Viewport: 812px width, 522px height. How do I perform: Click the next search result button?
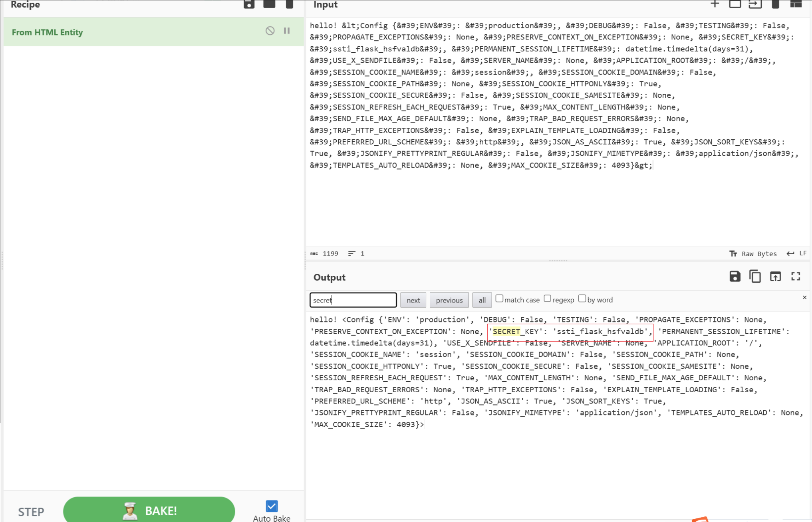pos(413,300)
